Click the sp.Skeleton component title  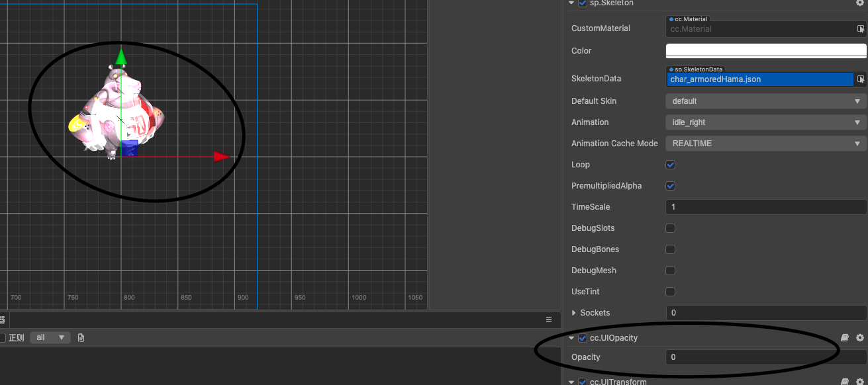[611, 3]
